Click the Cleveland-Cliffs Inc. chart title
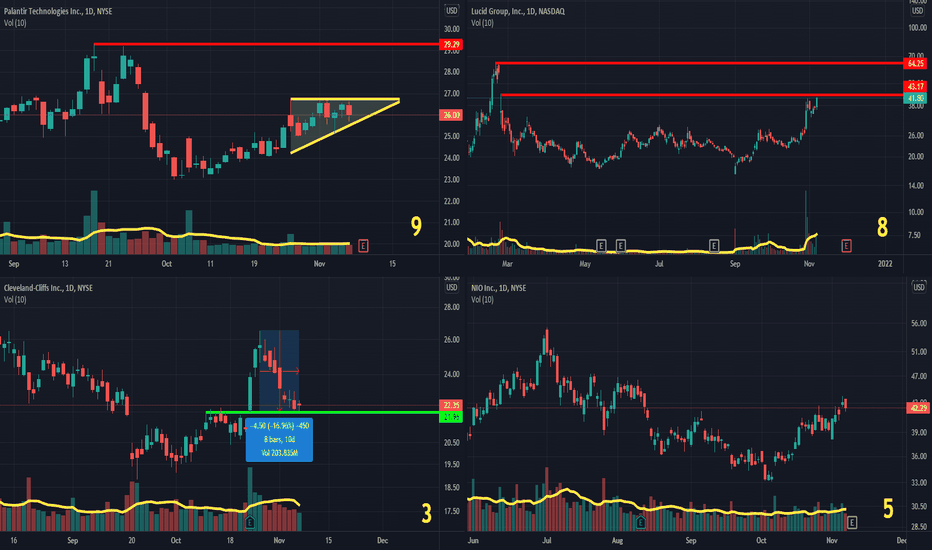This screenshot has width=932, height=550. (48, 288)
